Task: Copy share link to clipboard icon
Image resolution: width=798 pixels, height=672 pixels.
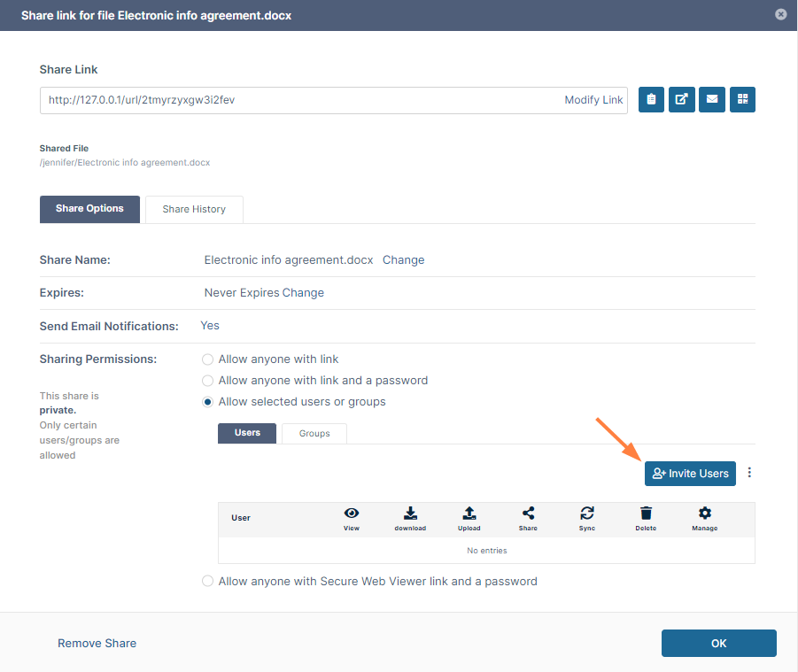Action: point(651,100)
